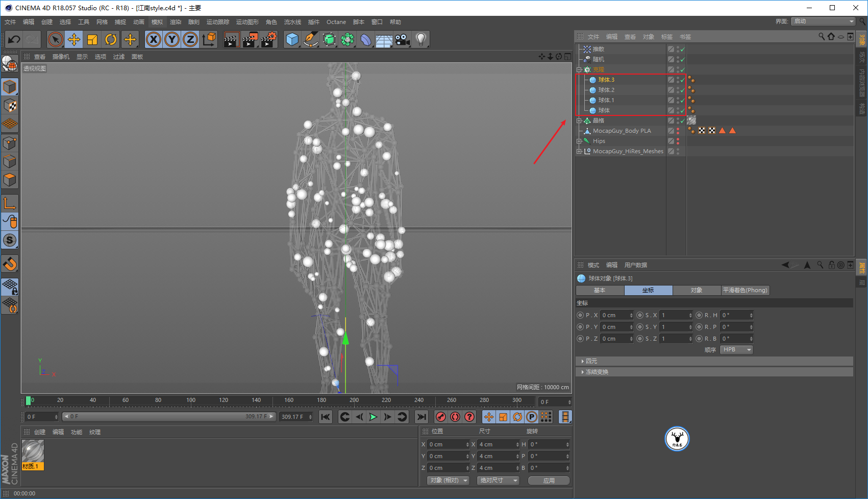This screenshot has height=499, width=868.
Task: Toggle the P.X animation radio dot
Action: coord(580,315)
